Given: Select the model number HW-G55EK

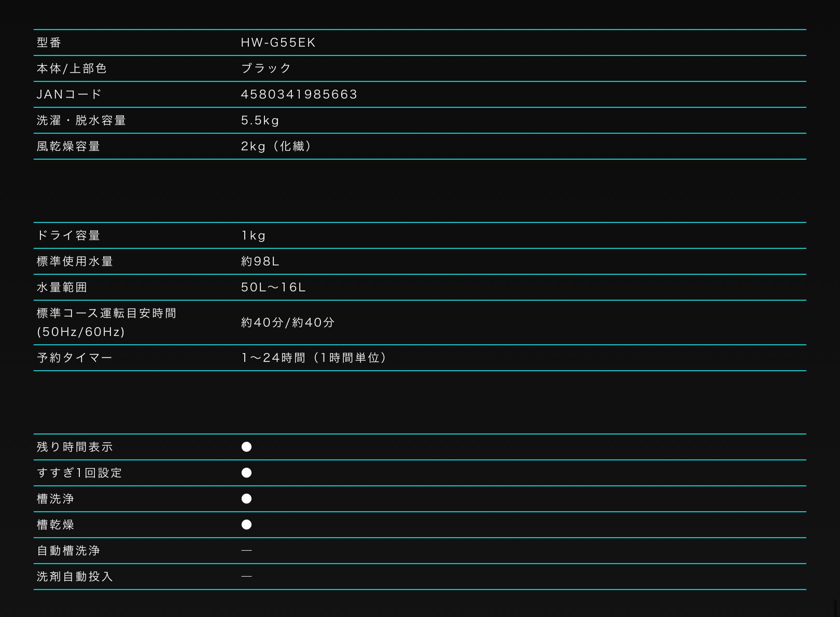Looking at the screenshot, I should [x=278, y=43].
